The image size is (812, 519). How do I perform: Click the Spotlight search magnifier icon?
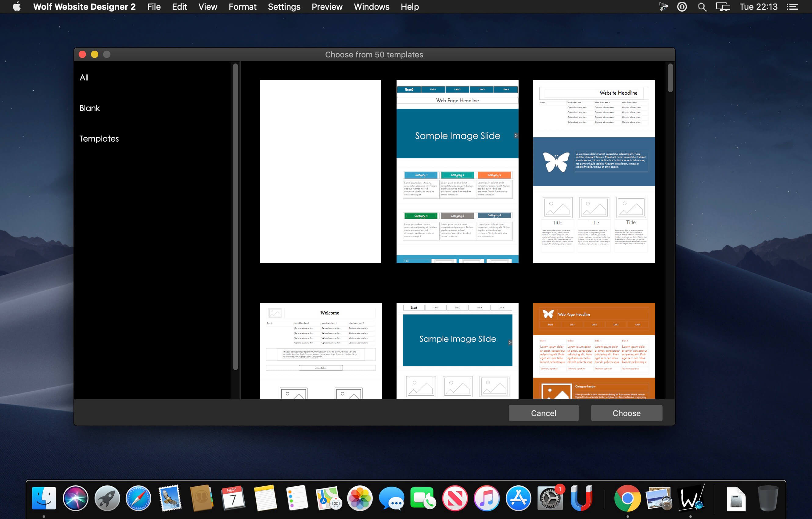tap(702, 7)
